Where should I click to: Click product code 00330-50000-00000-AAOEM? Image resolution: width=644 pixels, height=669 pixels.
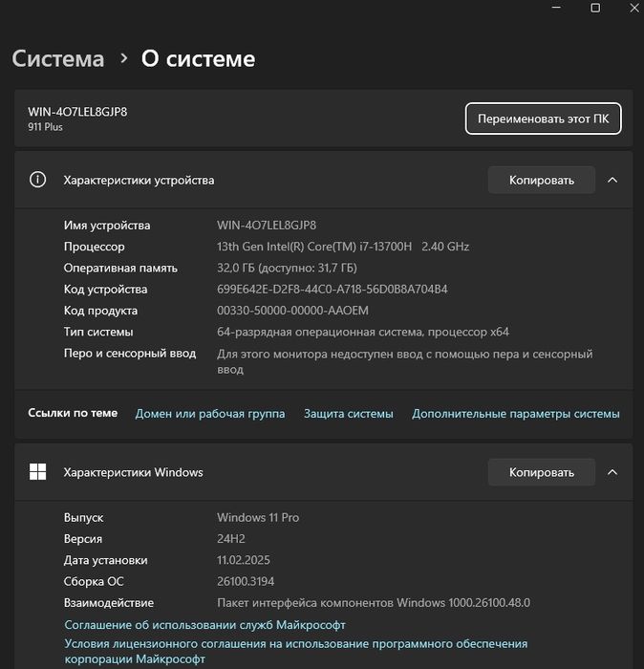pos(292,311)
